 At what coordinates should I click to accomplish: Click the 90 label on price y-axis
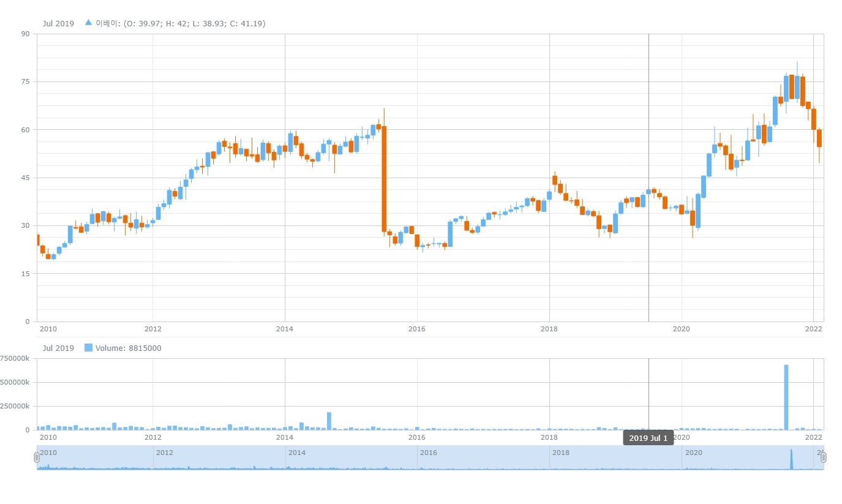click(x=25, y=34)
